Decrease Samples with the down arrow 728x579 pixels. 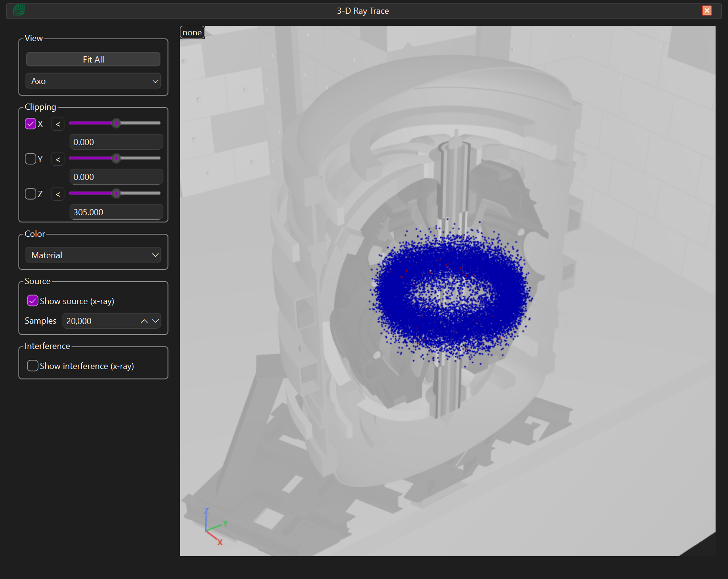(155, 321)
